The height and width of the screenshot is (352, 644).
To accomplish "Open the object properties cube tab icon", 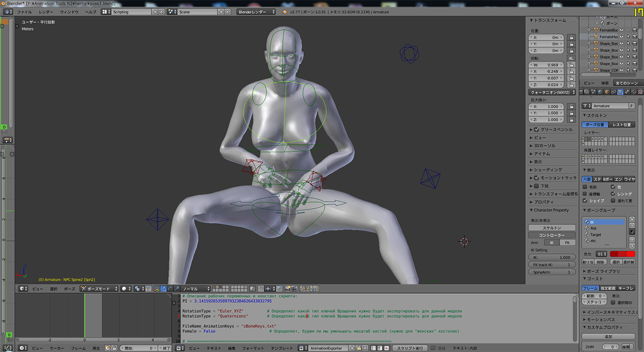I will pos(607,92).
